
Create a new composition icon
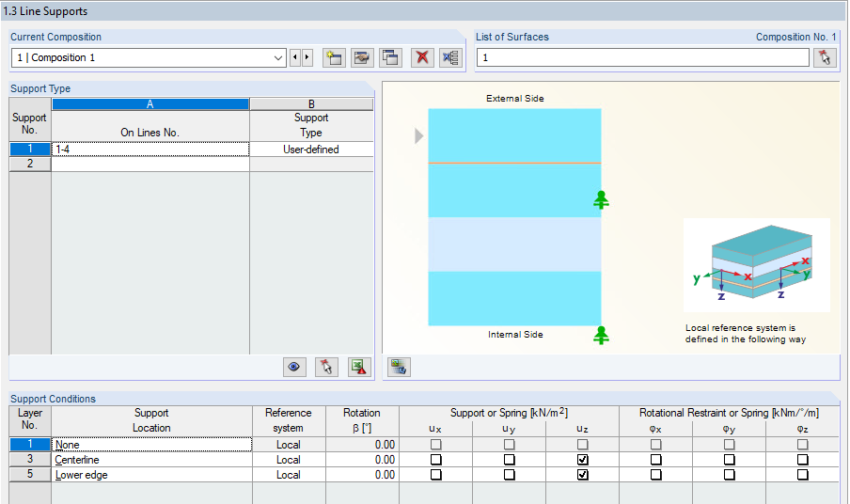[x=334, y=57]
